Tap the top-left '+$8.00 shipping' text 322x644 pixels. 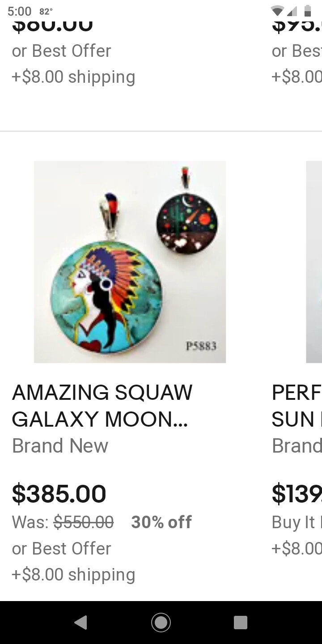73,76
